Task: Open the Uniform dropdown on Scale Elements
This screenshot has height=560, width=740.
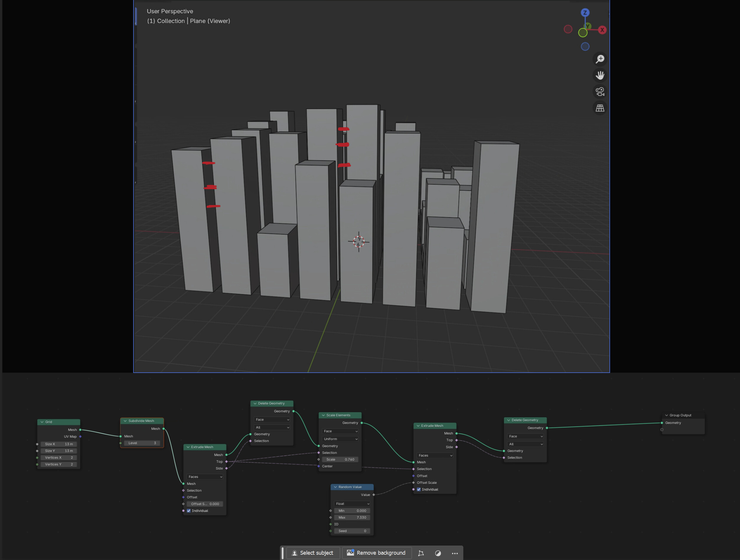Action: click(340, 439)
